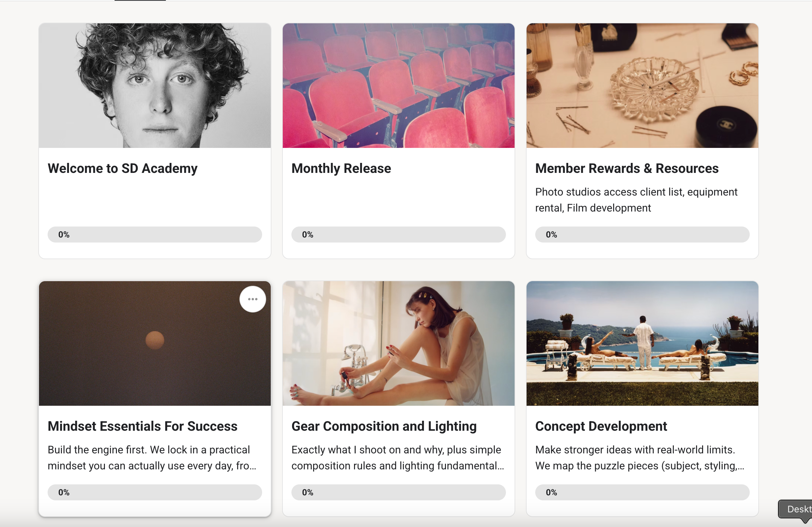This screenshot has height=527, width=812.
Task: Click the red theater seats cover image
Action: [398, 85]
